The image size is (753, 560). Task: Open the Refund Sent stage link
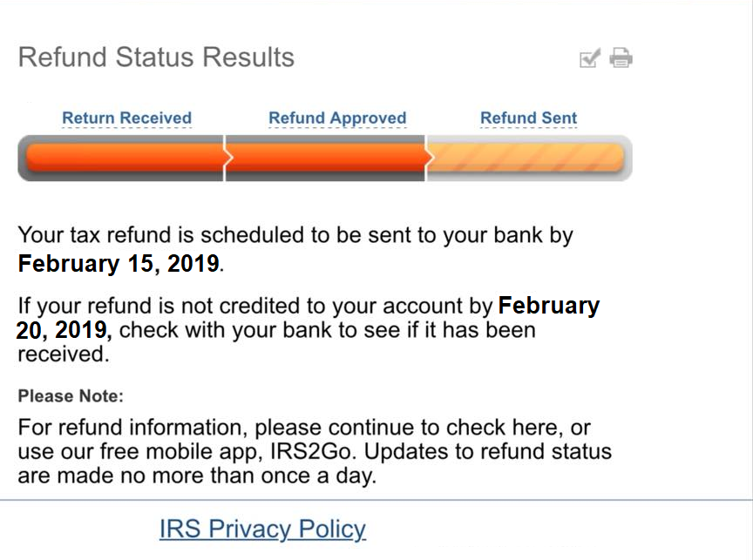pyautogui.click(x=529, y=118)
